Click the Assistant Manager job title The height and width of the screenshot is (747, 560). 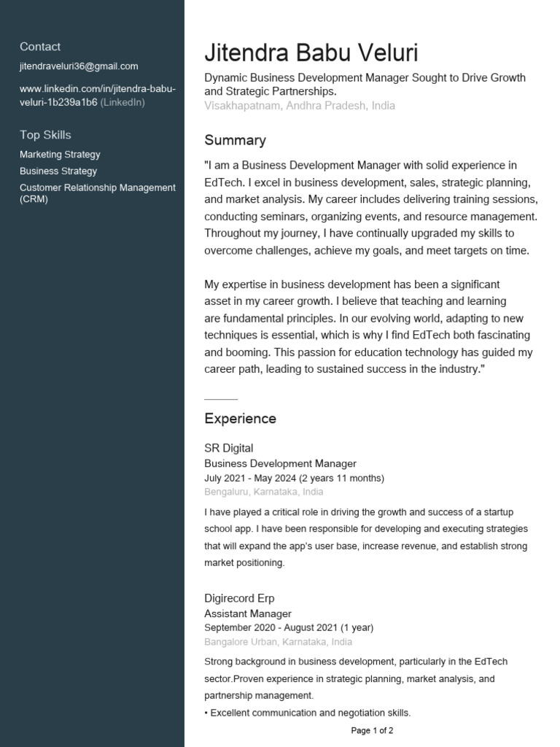pos(248,614)
